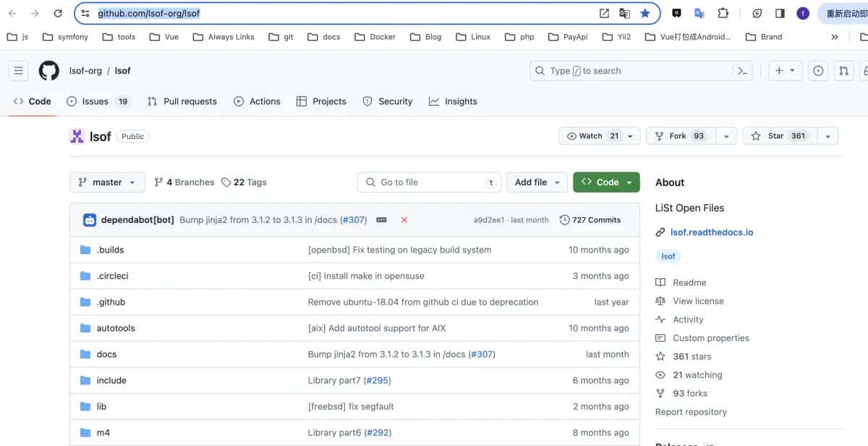Screen dimensions: 868x446
Task: Open the hamburger navigation menu
Action: coord(19,71)
